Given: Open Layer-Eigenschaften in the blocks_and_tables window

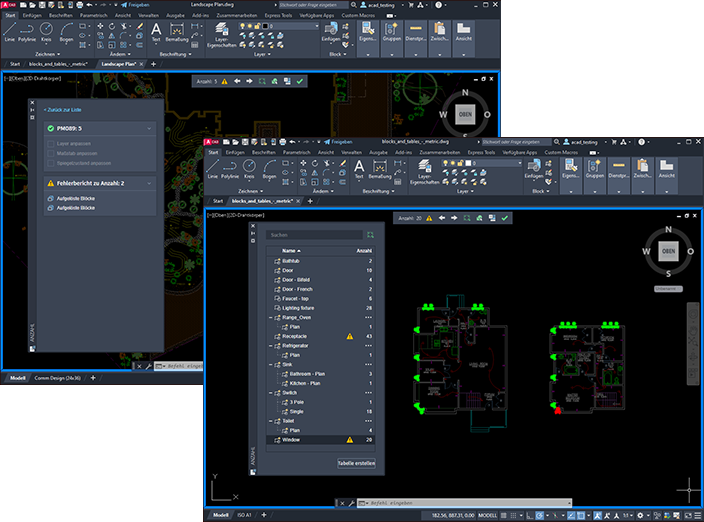Looking at the screenshot, I should tap(424, 171).
